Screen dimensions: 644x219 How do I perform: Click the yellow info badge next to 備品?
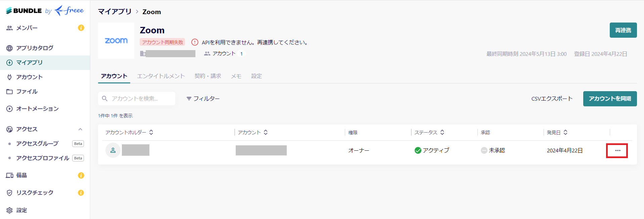81,175
